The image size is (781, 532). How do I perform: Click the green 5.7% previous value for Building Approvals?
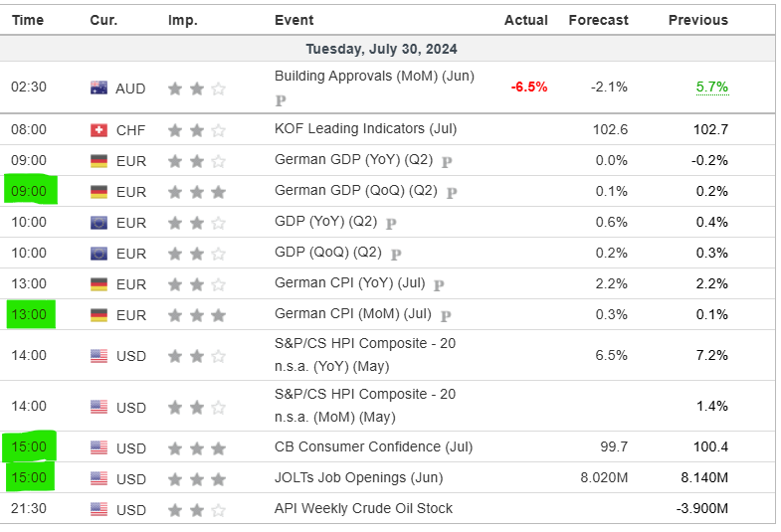(711, 87)
